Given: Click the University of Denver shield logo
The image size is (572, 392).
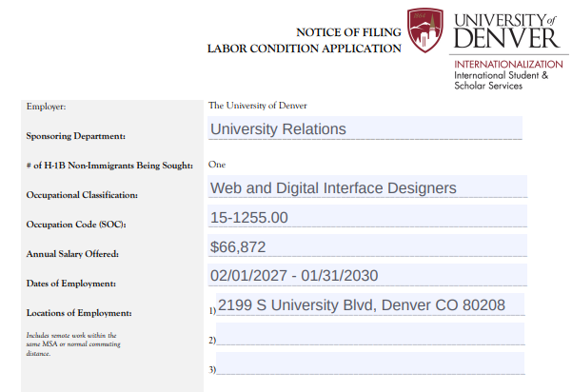Looking at the screenshot, I should click(x=425, y=29).
